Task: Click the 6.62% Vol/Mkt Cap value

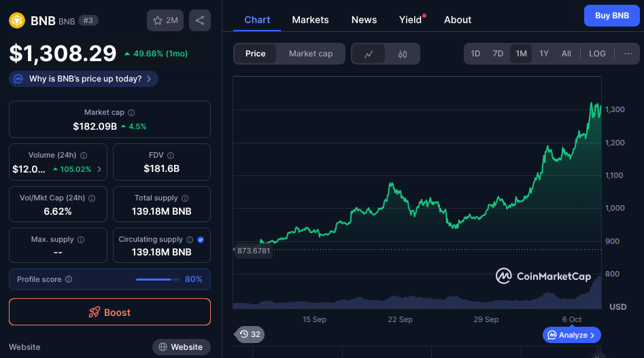Action: click(58, 211)
